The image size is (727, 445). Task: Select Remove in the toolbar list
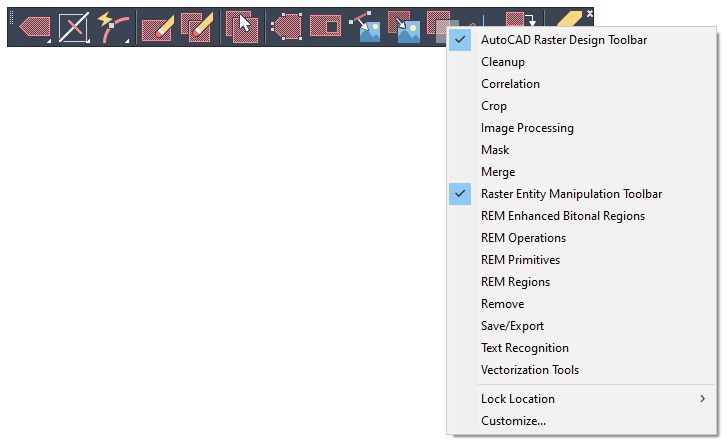click(x=581, y=304)
